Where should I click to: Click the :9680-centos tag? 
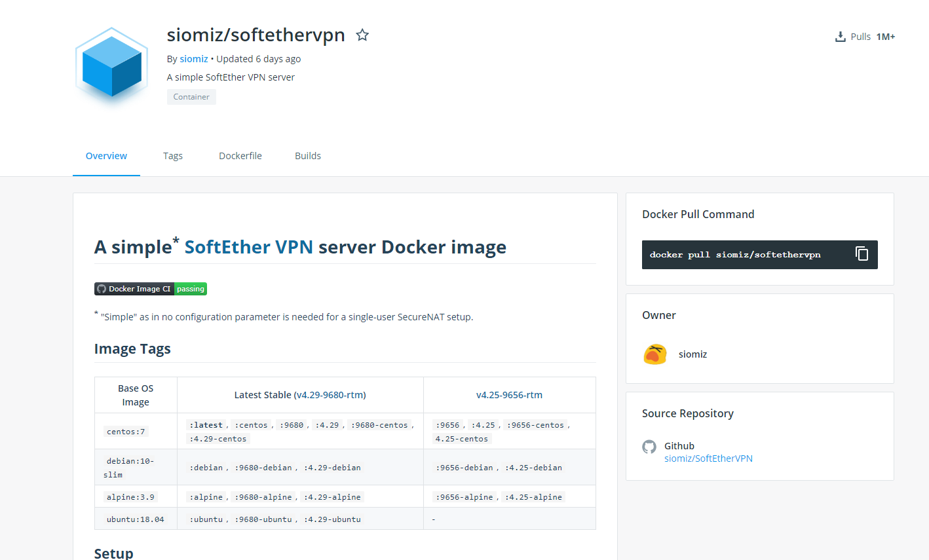point(379,425)
